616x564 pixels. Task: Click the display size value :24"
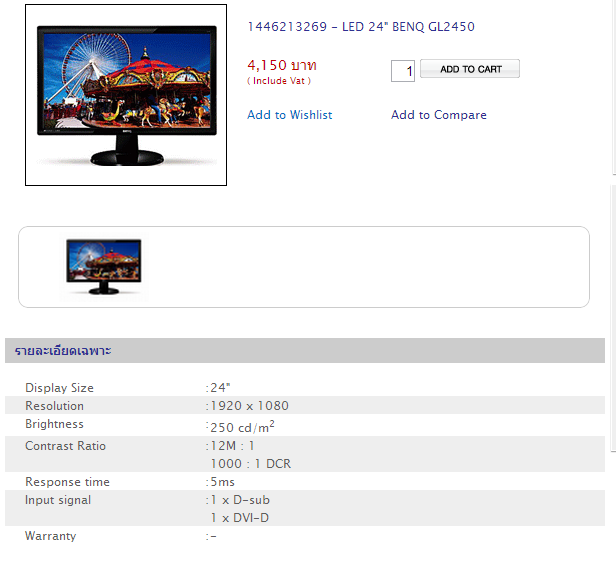[x=218, y=388]
